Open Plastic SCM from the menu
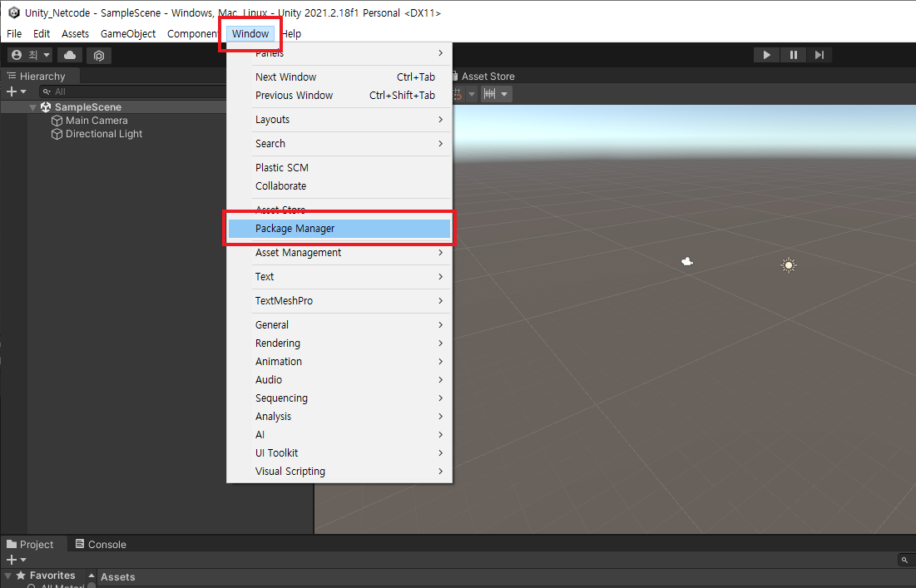 [339, 167]
